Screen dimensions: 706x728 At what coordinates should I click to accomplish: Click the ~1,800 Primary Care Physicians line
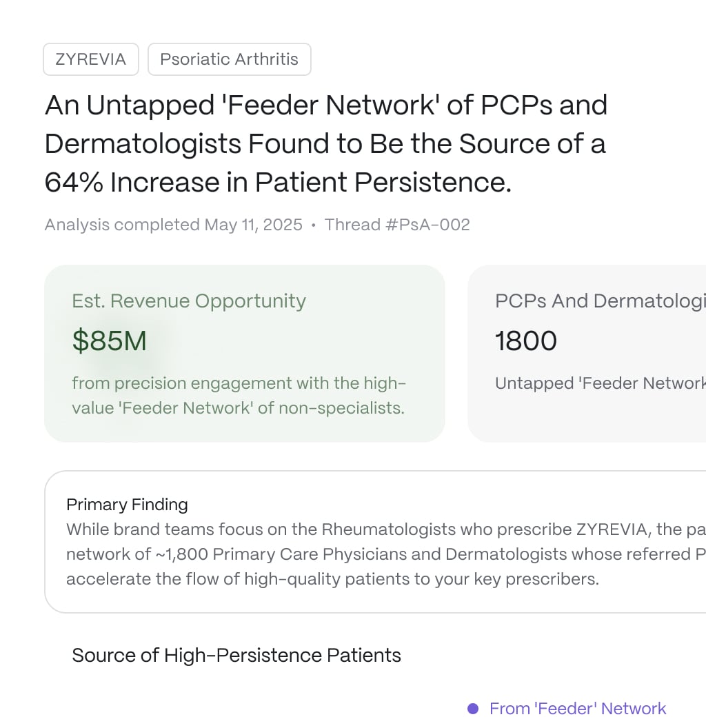point(386,554)
